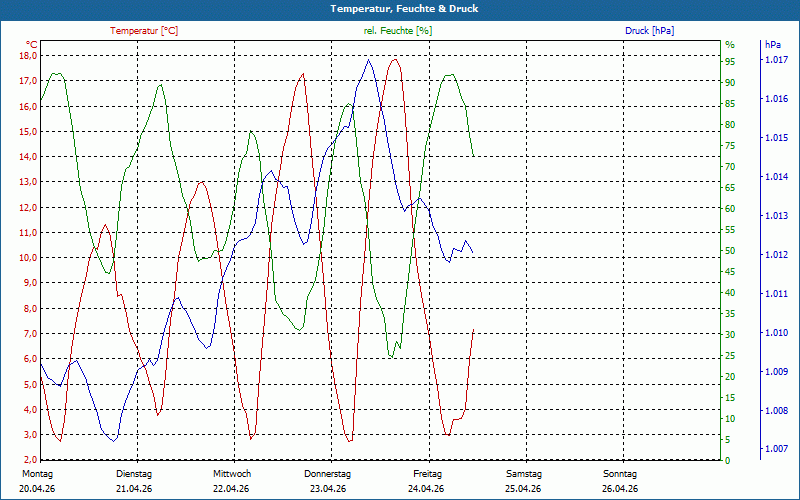The image size is (800, 500).
Task: Click the date 25.04.26
Action: [x=523, y=489]
